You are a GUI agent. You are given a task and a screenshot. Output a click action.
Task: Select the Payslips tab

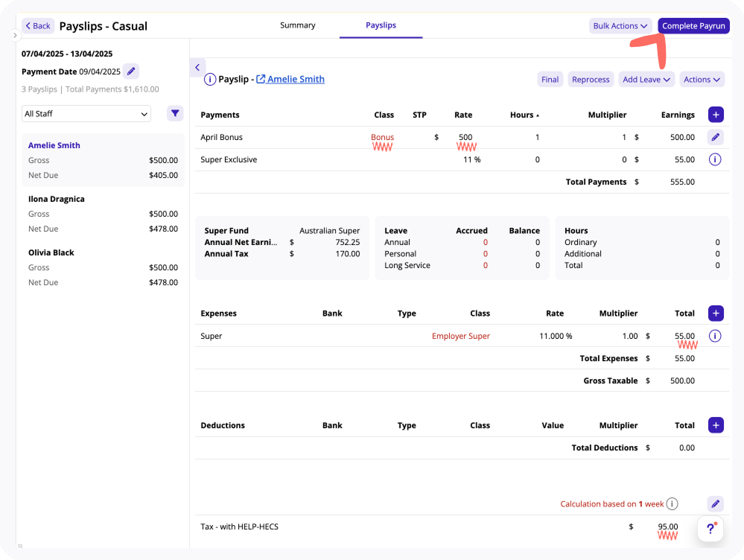pyautogui.click(x=381, y=25)
